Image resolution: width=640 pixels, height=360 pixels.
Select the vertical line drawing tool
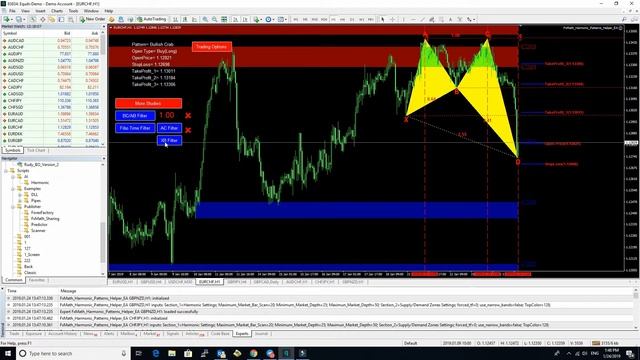coord(404,19)
